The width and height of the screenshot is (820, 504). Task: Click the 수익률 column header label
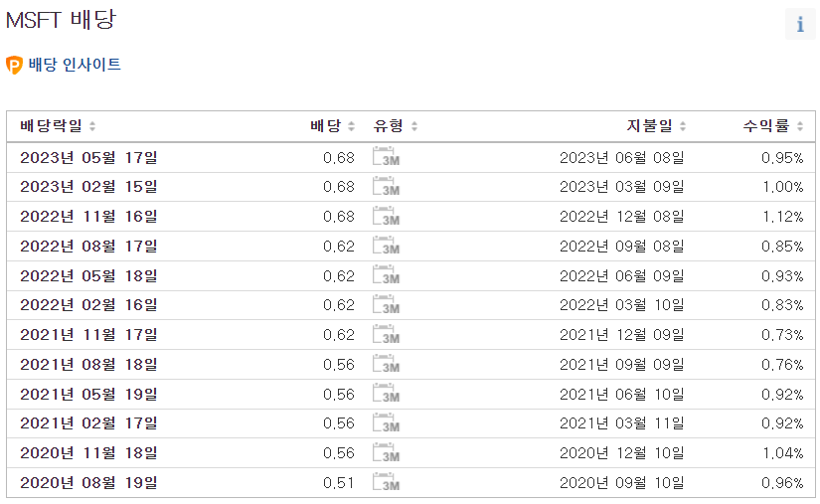click(766, 126)
